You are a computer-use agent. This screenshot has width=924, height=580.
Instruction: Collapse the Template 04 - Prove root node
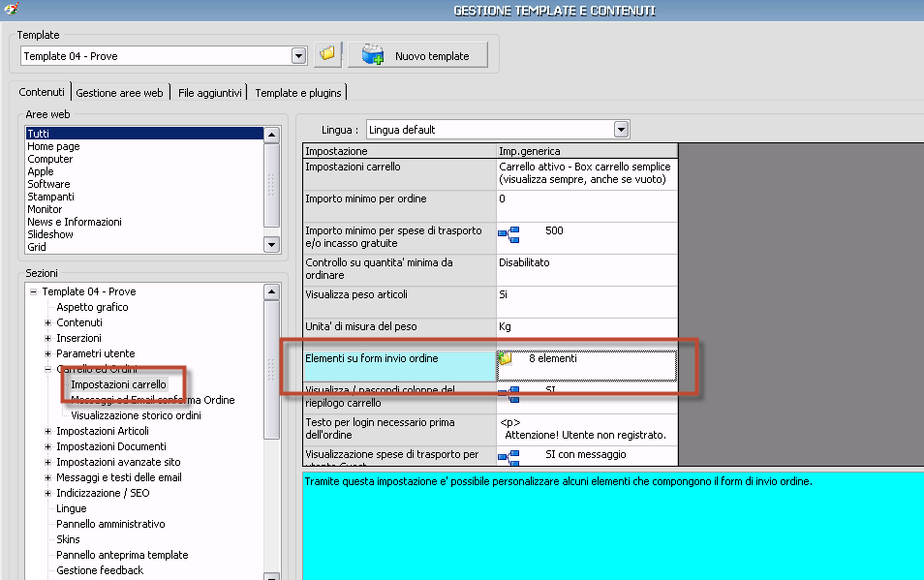click(x=34, y=291)
